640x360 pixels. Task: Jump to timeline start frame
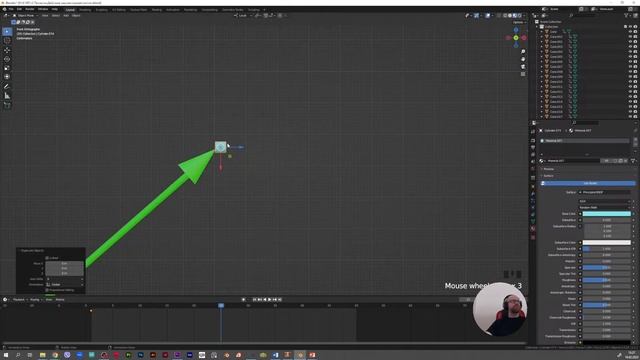coord(254,300)
